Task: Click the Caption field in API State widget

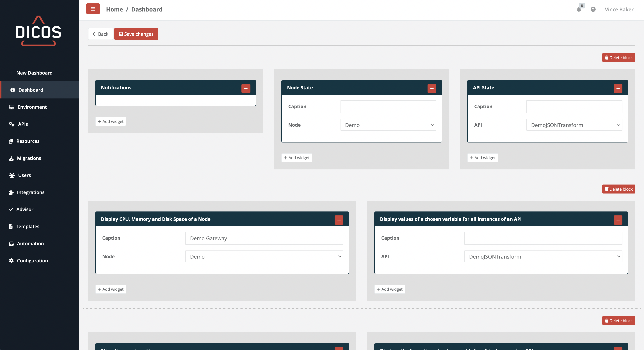Action: pyautogui.click(x=574, y=106)
